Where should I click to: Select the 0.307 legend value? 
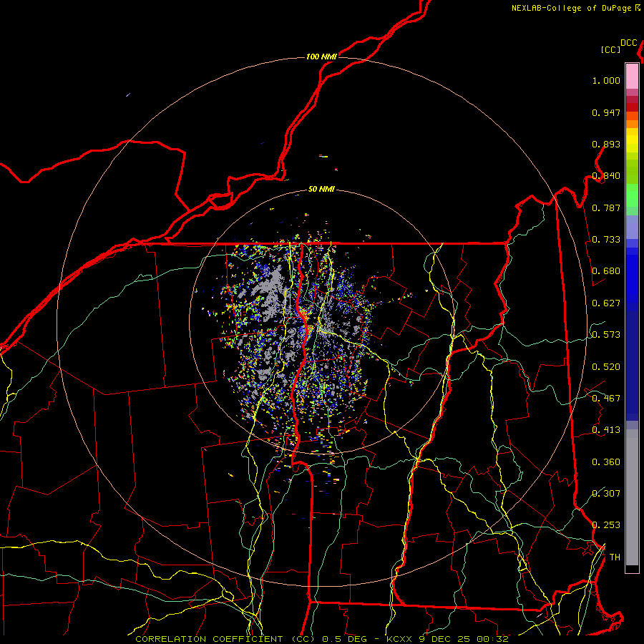coord(606,493)
